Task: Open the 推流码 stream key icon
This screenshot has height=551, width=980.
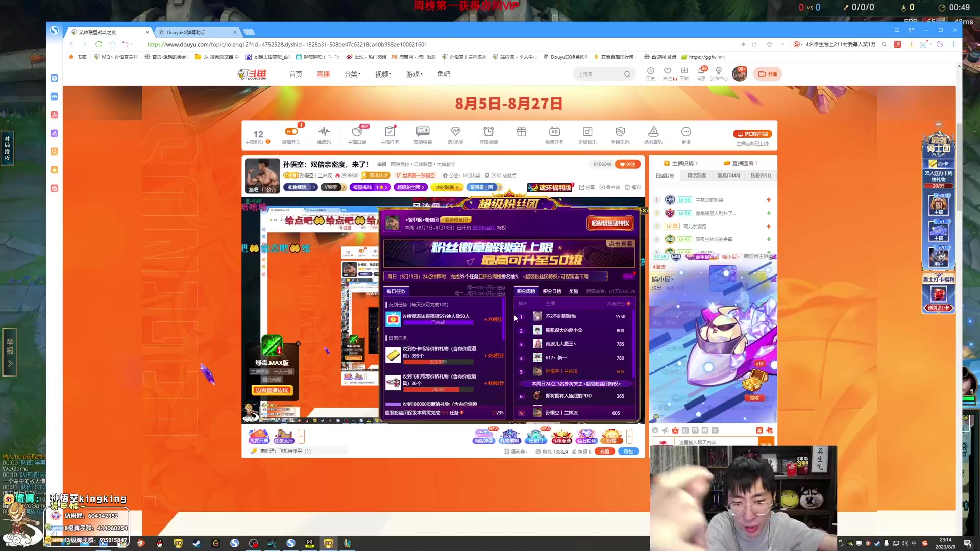Action: 324,132
